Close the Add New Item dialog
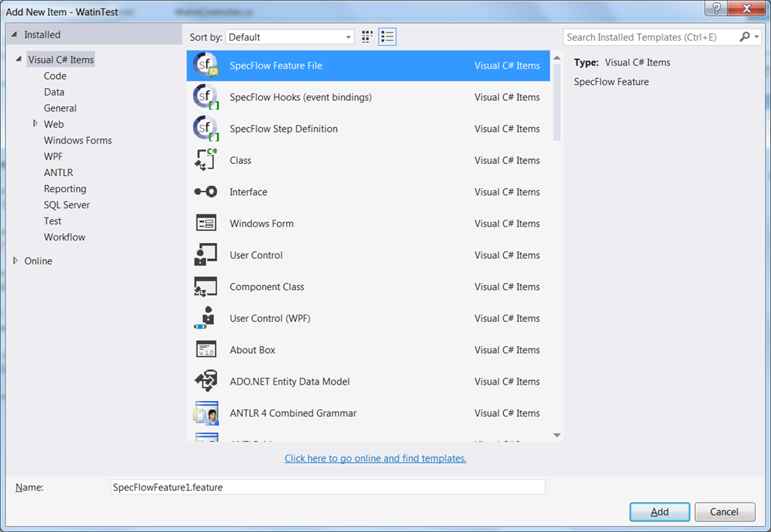 tap(746, 8)
